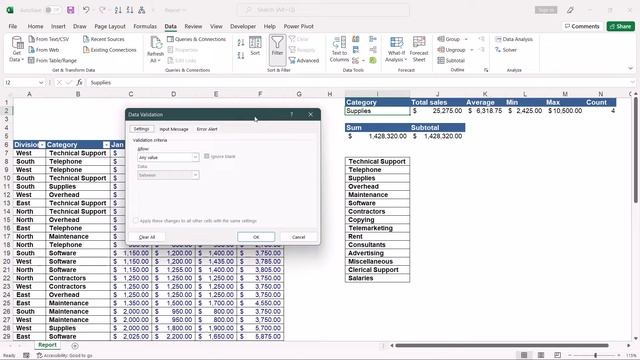Sort A to Z ascending icon
The image size is (640, 360).
point(241,42)
